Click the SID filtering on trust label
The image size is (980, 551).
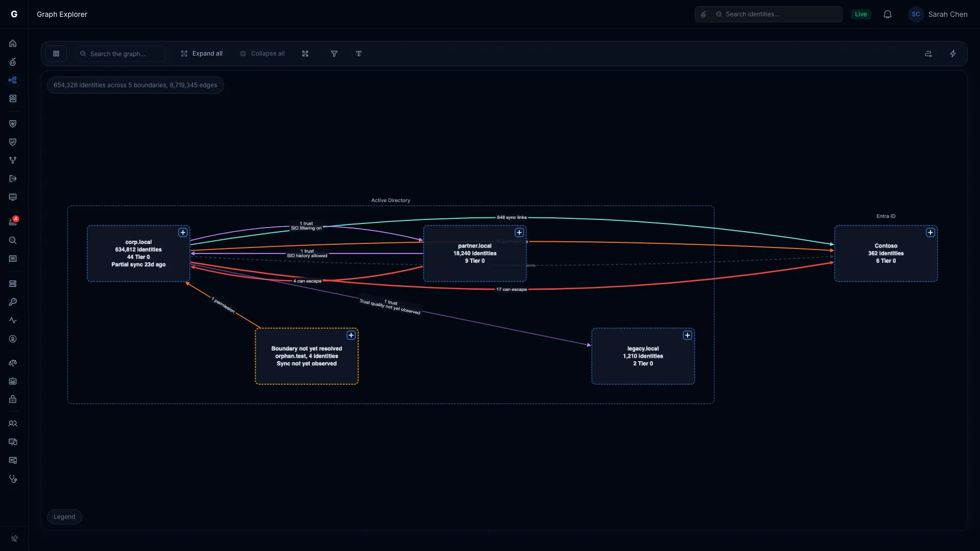[306, 226]
